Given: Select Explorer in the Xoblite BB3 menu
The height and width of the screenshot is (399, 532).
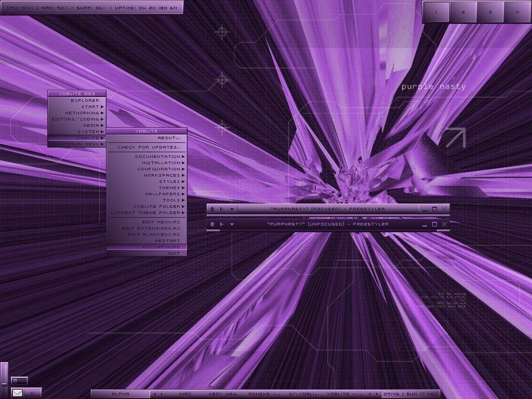Looking at the screenshot, I should tap(77, 100).
